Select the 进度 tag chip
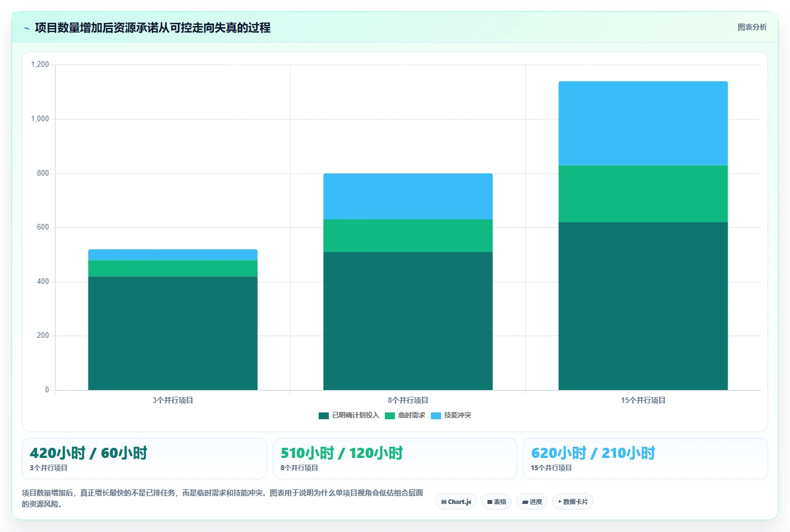This screenshot has height=532, width=790. (x=532, y=502)
